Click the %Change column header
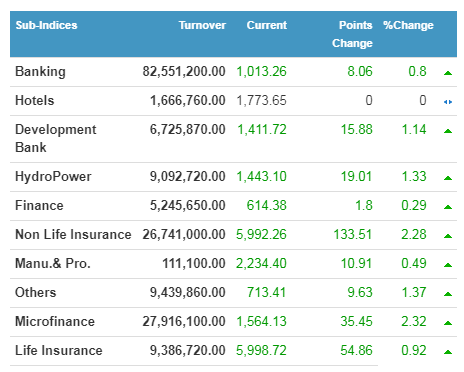 tap(408, 25)
